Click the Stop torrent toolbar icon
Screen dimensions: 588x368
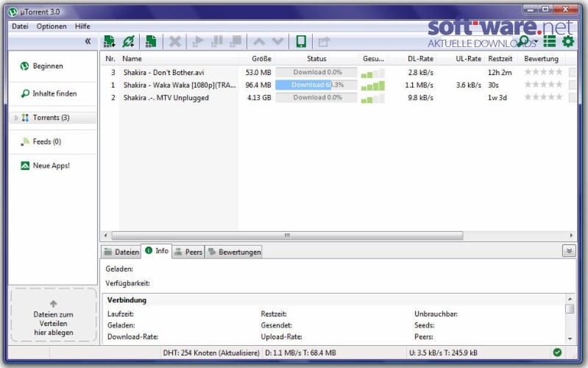pyautogui.click(x=235, y=41)
